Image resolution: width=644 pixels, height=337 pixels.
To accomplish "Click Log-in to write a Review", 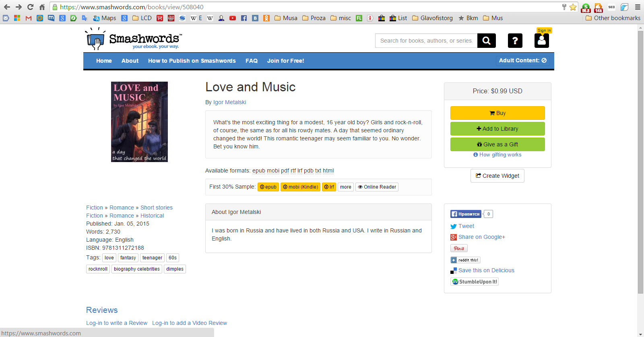I will point(117,323).
